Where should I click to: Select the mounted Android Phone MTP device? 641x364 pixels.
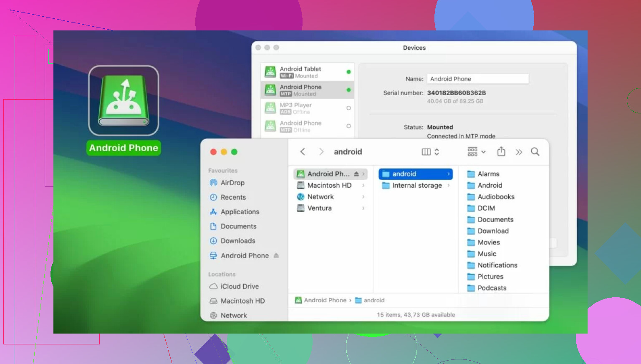pyautogui.click(x=308, y=90)
